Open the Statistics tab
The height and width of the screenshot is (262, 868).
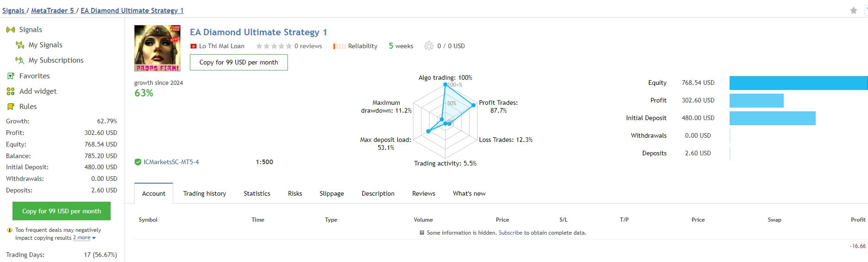pos(257,193)
